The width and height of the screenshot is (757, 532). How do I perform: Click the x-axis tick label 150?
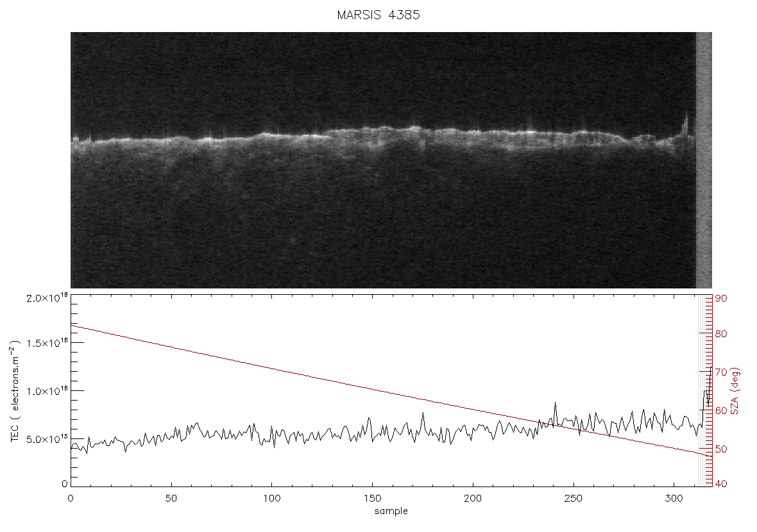tap(371, 499)
